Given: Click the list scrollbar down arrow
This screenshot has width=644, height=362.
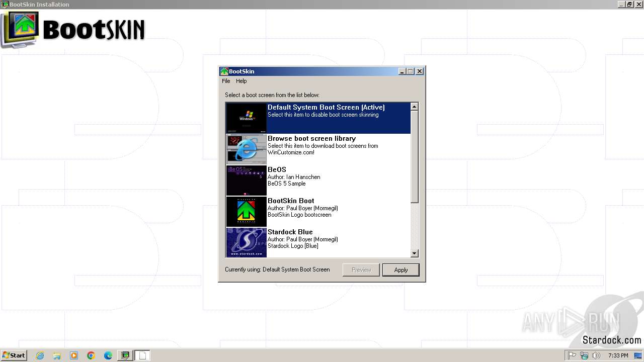Looking at the screenshot, I should click(415, 253).
